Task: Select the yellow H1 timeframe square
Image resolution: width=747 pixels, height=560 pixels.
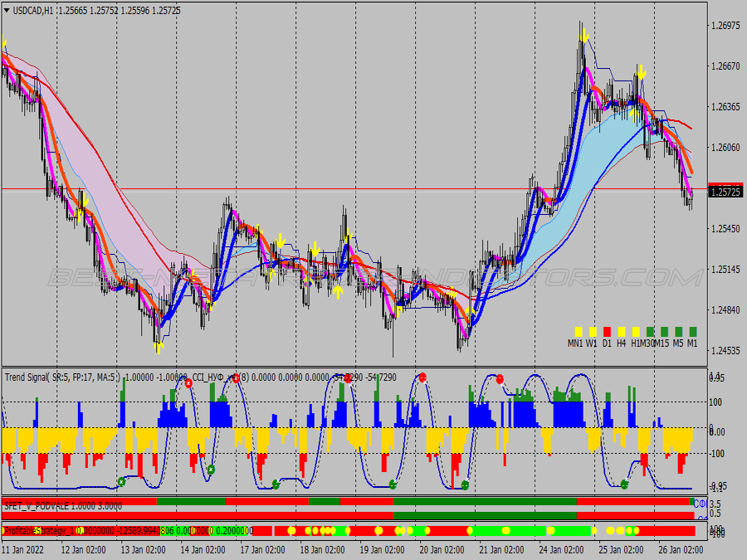Action: pos(636,332)
